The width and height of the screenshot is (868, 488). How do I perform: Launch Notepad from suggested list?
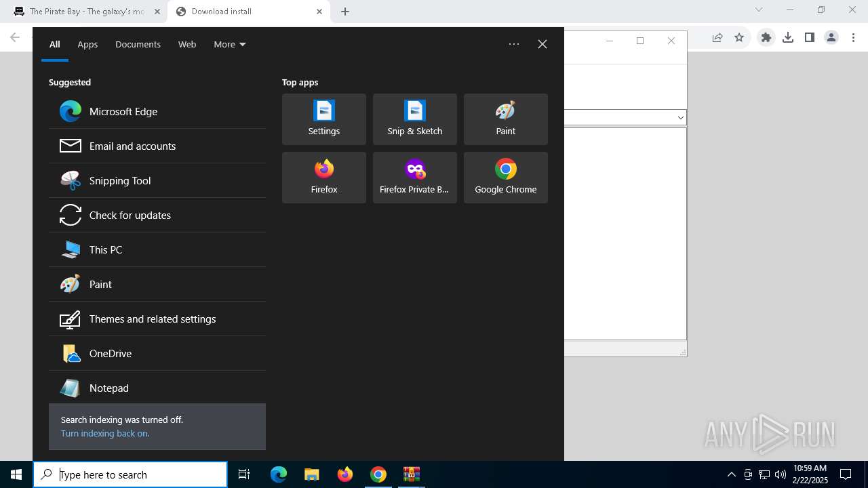(157, 388)
